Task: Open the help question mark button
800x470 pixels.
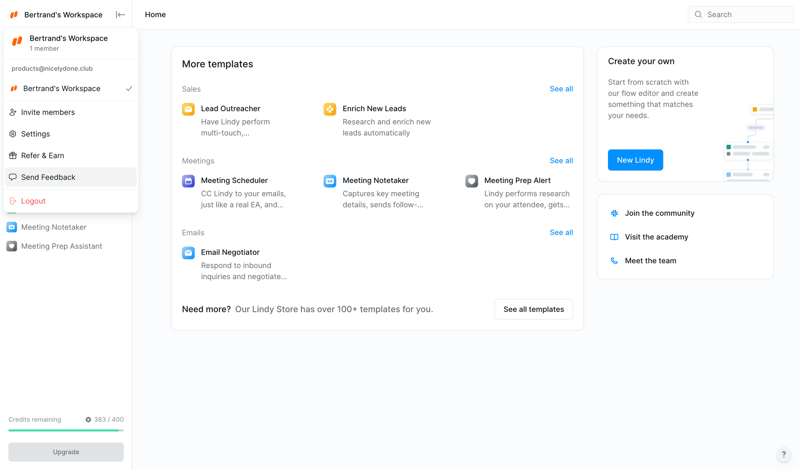Action: click(x=784, y=454)
